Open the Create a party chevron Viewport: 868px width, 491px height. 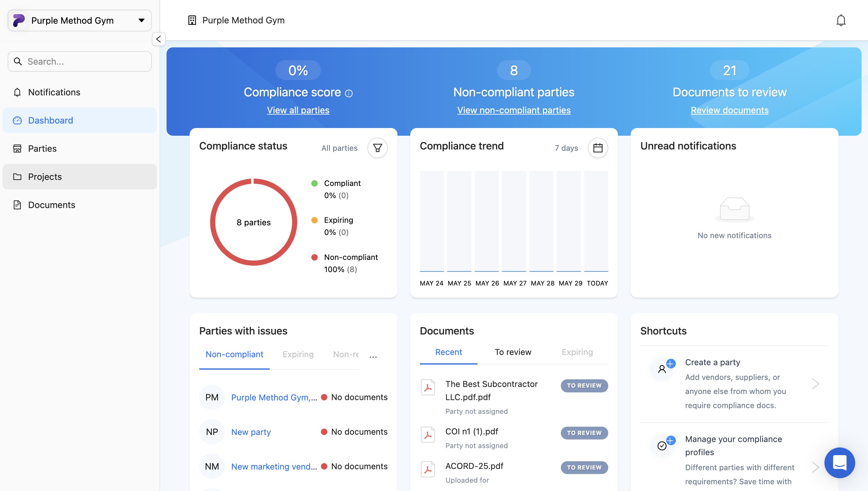pos(815,383)
